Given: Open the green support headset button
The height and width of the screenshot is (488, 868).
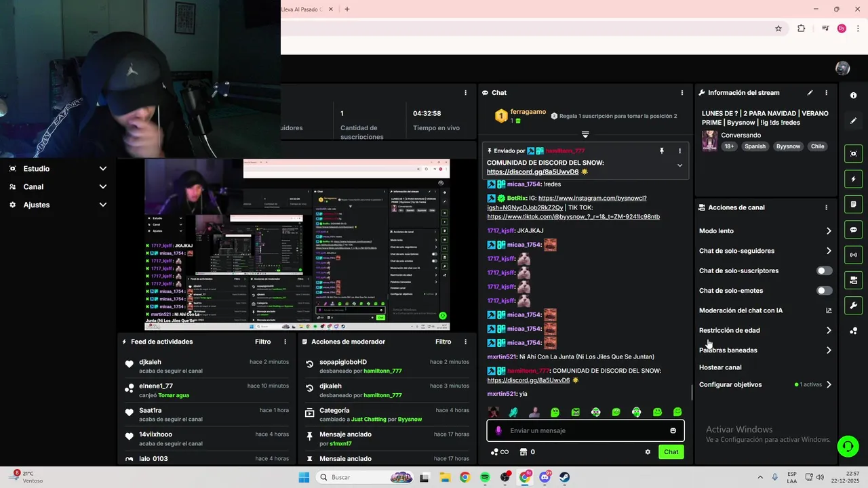Looking at the screenshot, I should tap(848, 446).
